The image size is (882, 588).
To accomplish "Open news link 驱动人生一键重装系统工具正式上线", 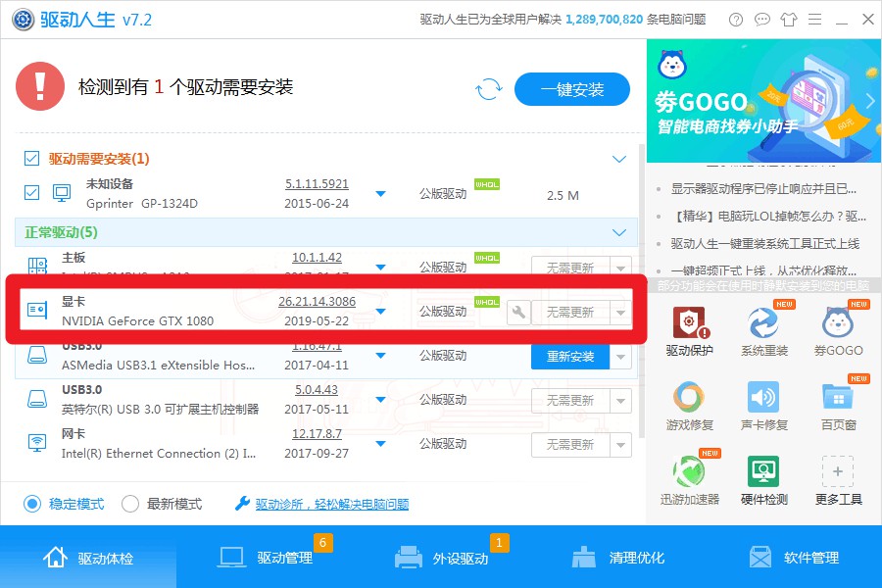I will 765,244.
